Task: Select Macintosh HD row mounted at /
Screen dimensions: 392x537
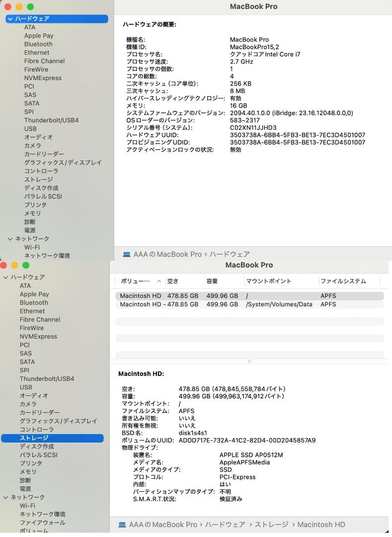Action: click(249, 296)
